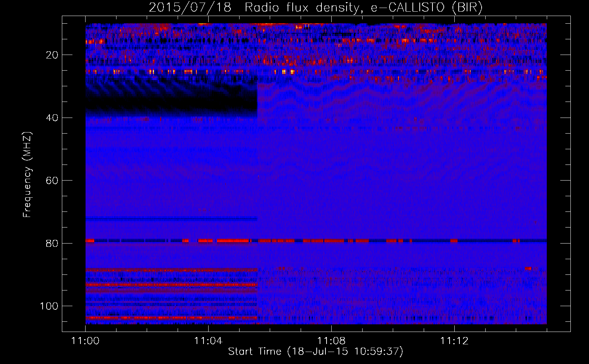Select the 'Frequency (MHZ)' axis label
This screenshot has height=364, width=589.
tap(28, 175)
